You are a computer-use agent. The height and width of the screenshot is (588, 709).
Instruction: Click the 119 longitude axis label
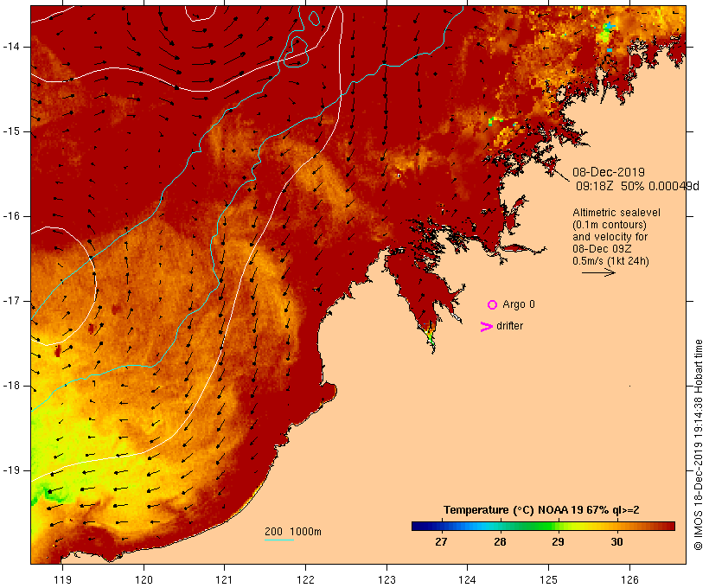pyautogui.click(x=62, y=580)
